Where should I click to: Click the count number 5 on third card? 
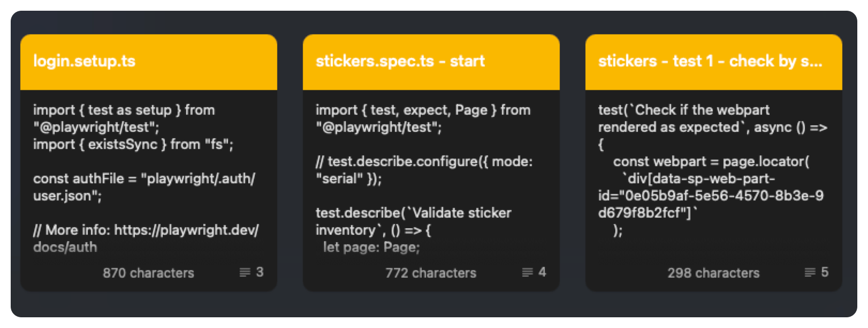click(825, 272)
